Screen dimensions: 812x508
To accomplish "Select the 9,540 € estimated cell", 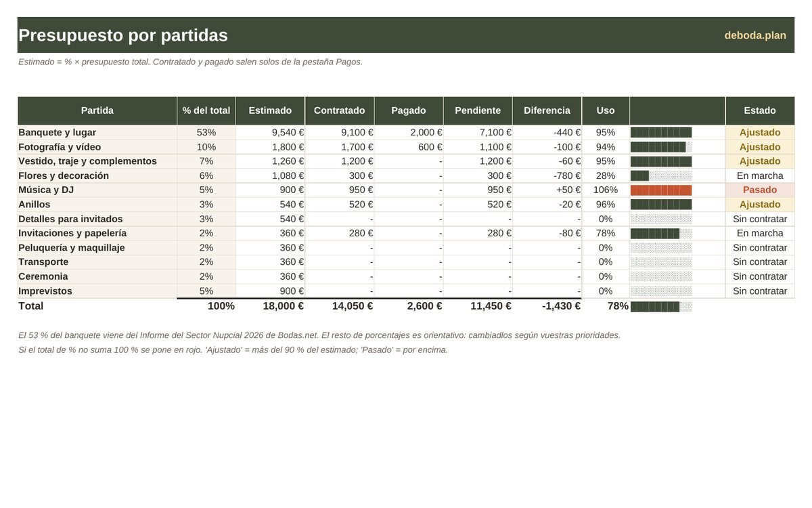I will click(270, 133).
